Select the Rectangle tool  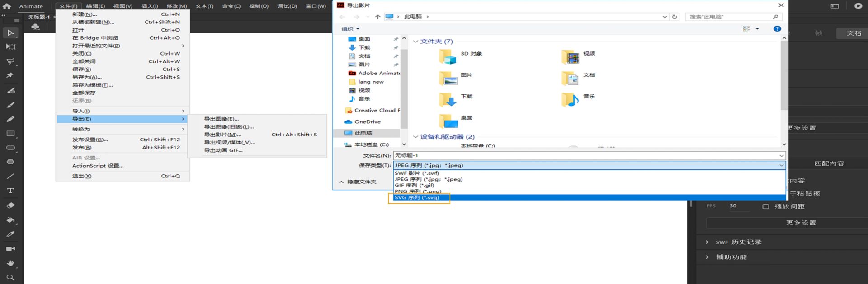(10, 134)
